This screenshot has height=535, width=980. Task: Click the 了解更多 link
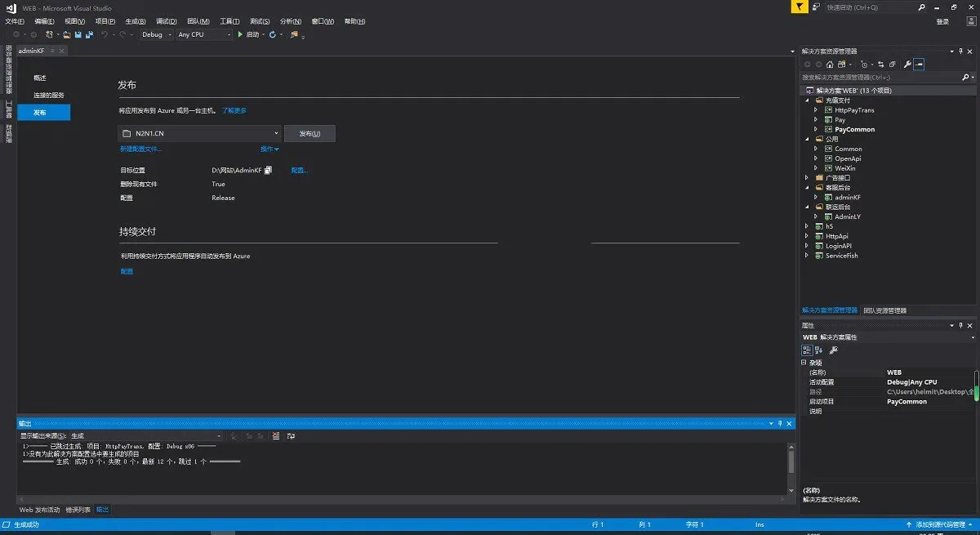pos(234,109)
